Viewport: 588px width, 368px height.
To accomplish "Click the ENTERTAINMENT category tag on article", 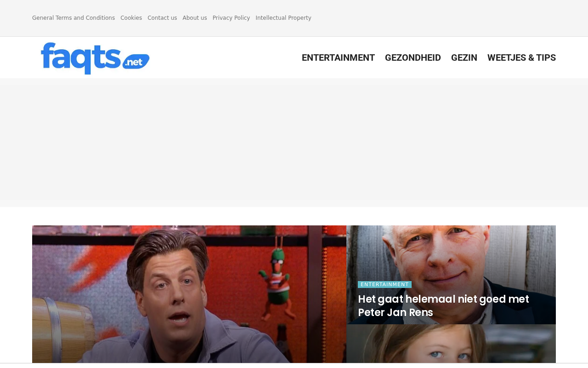I will point(384,284).
